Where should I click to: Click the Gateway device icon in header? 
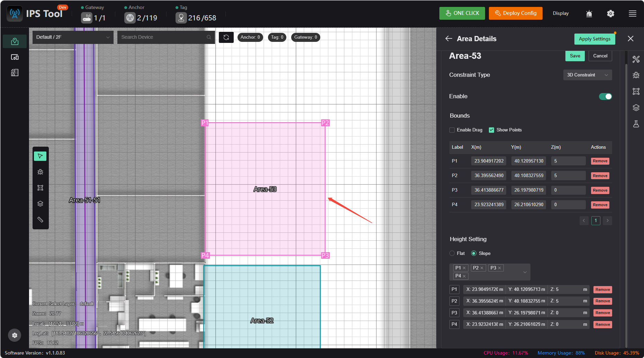87,18
